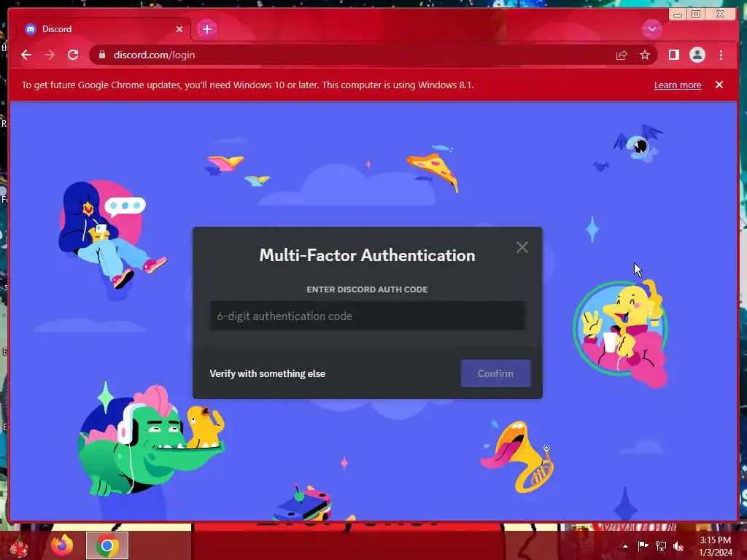Close the Multi-Factor Authentication dialog
Viewport: 747px width, 560px height.
pos(522,247)
